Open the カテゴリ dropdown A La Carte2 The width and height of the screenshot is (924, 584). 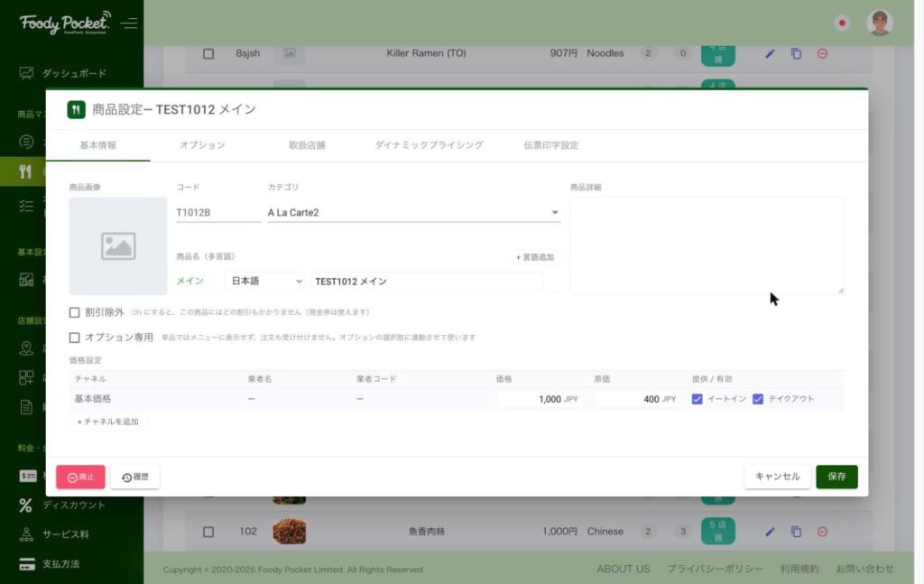413,212
